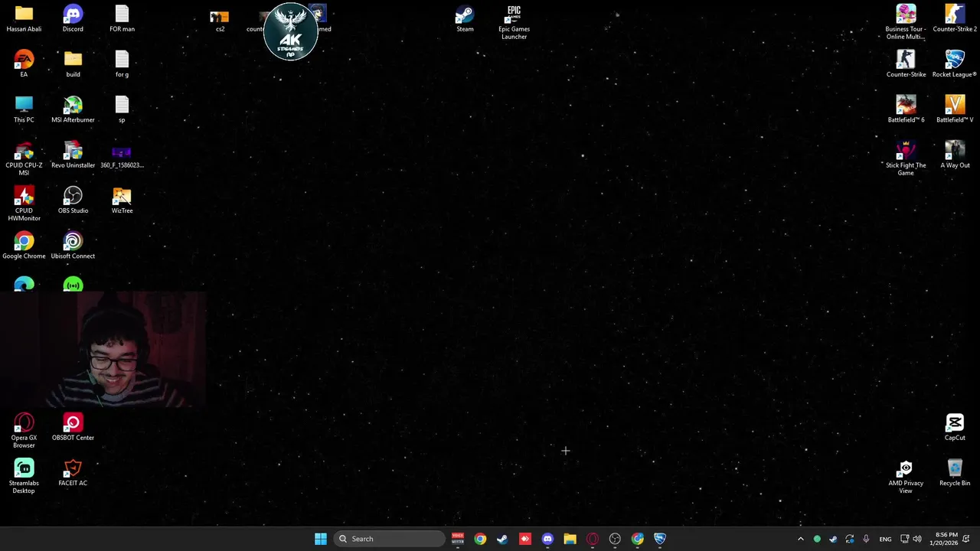Launch Steam from the desktop shortcut
The image size is (980, 551).
[465, 19]
